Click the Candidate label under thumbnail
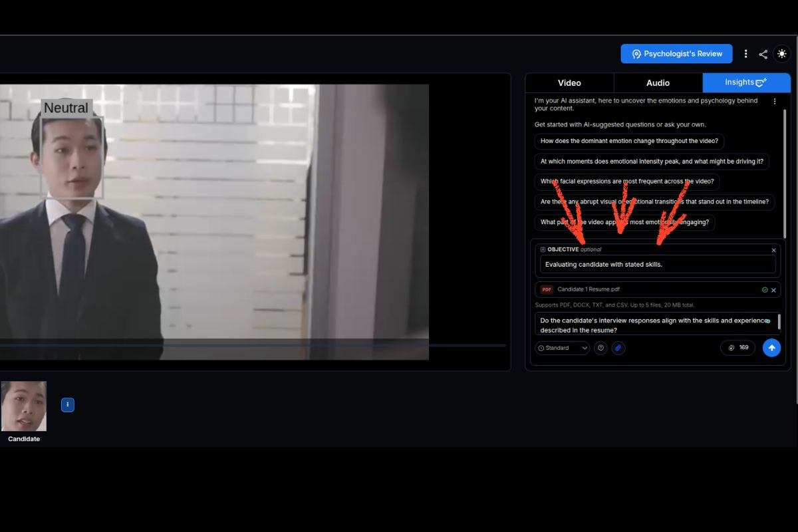 tap(24, 439)
